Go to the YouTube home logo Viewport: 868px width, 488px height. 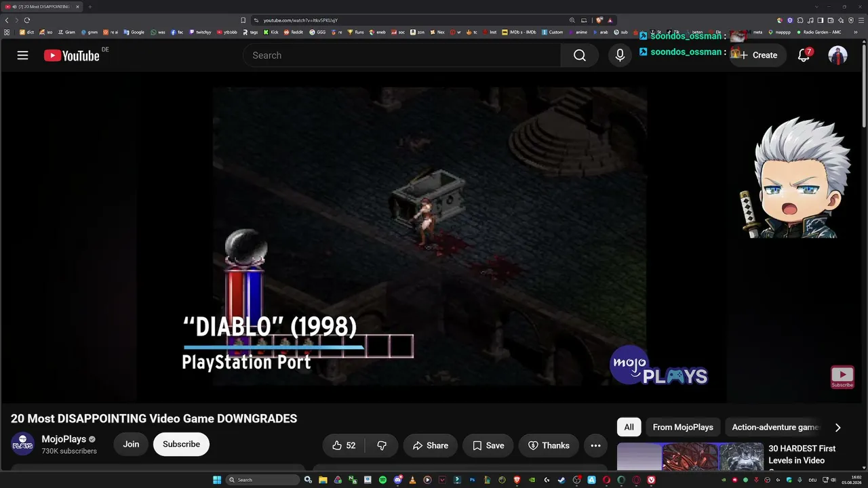tap(72, 56)
